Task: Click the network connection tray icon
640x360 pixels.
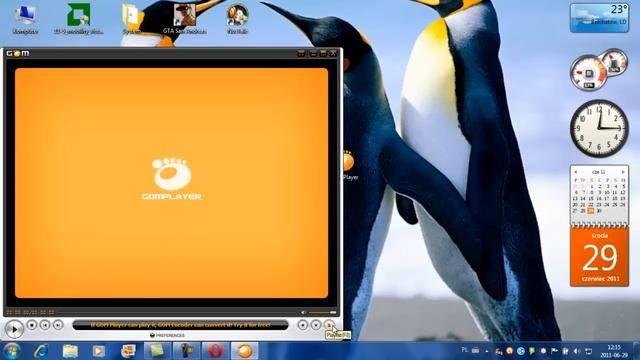Action: pos(589,351)
